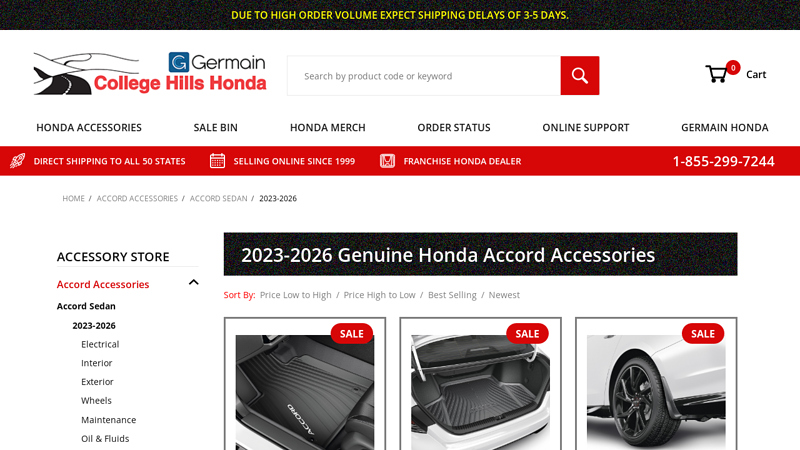Open the Honda Accessories menu

point(89,128)
